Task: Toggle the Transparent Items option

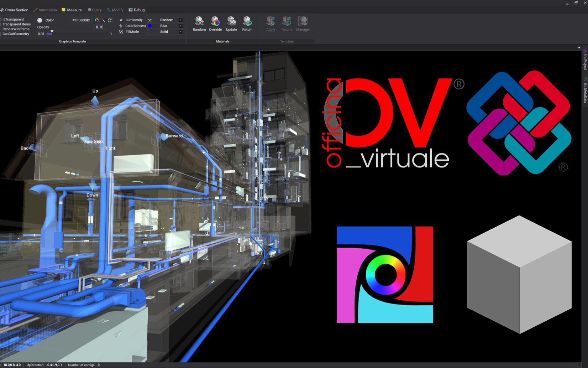Action: (x=17, y=24)
